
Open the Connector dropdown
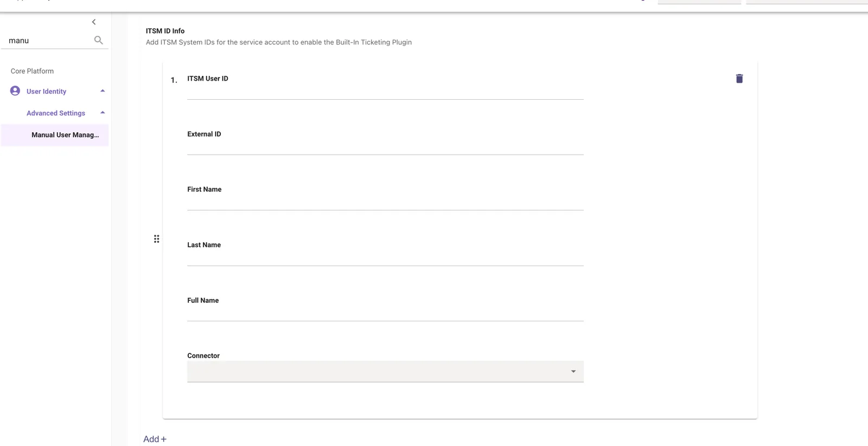tap(385, 372)
